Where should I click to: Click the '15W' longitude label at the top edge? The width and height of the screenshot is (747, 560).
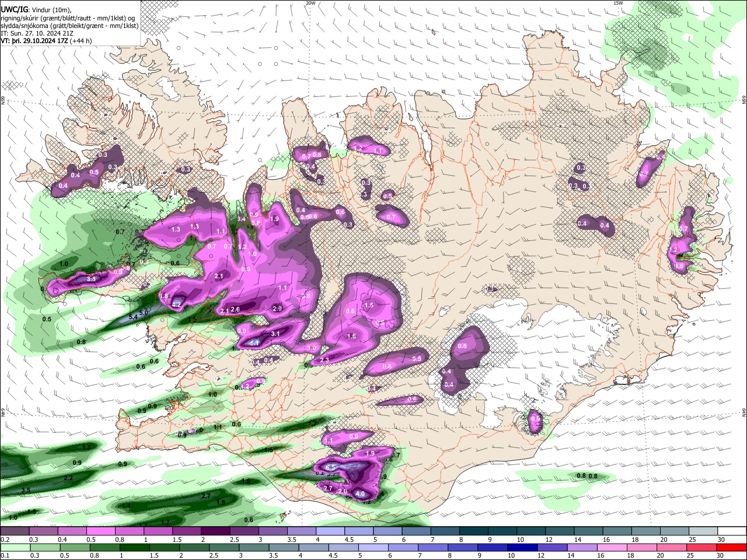coord(618,3)
